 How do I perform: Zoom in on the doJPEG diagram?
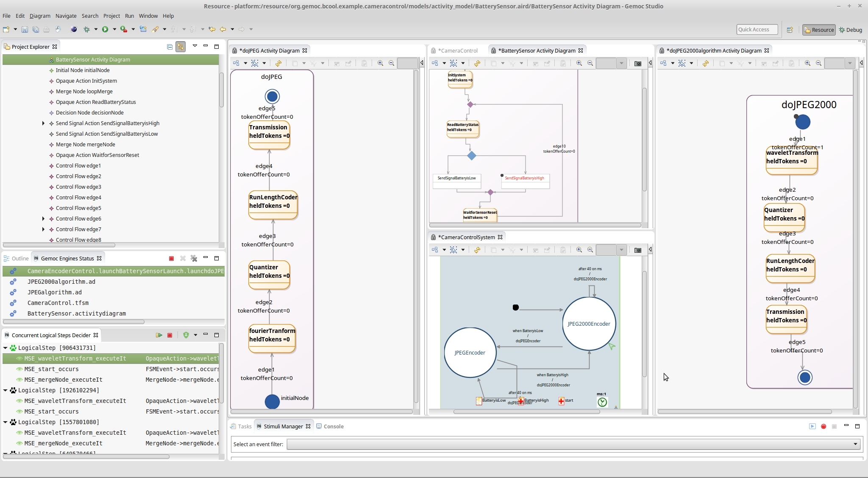click(380, 63)
